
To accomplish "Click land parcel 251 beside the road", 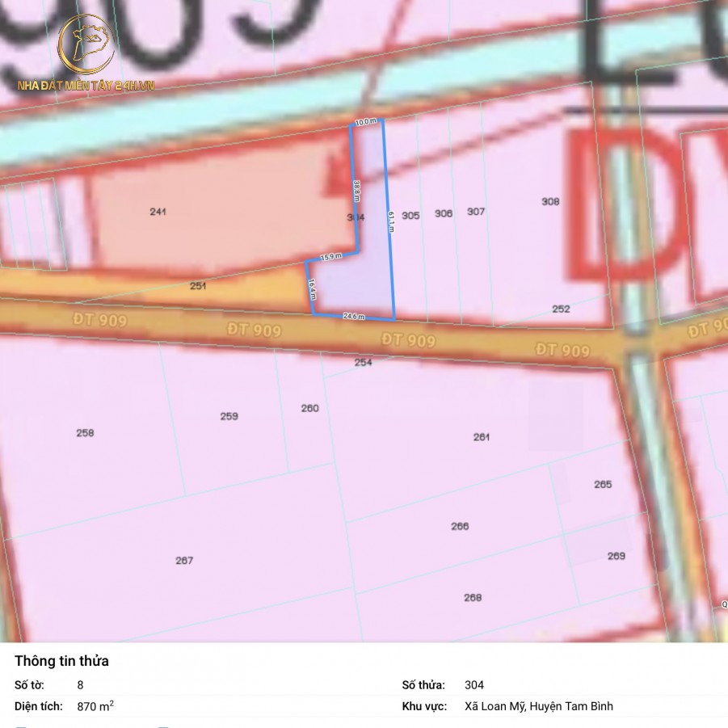I will pos(198,286).
